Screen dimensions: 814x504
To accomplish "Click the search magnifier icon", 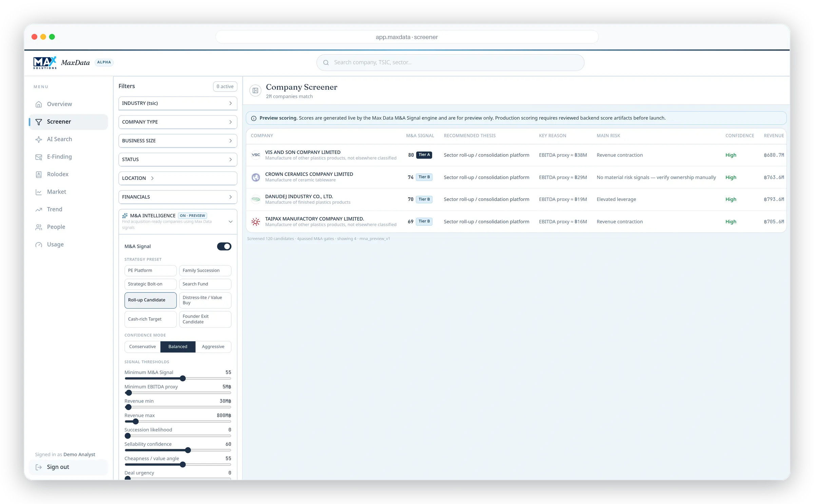I will click(326, 63).
